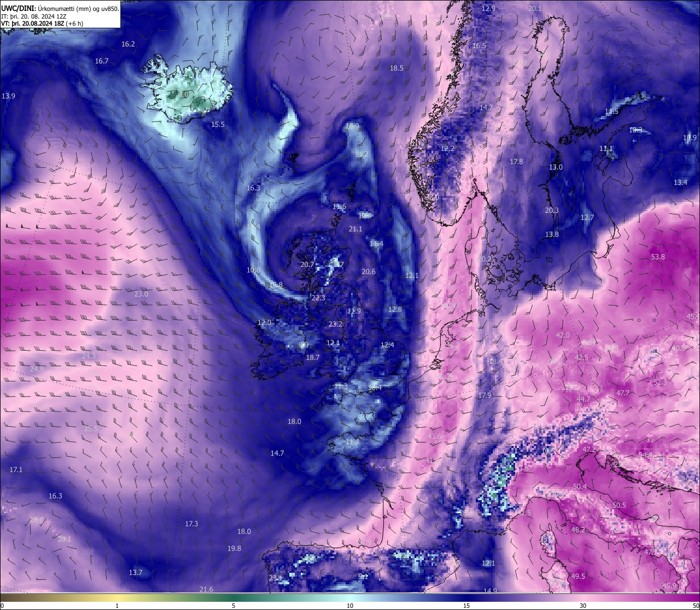Click the 49.5 value near Sardinia

[x=578, y=576]
